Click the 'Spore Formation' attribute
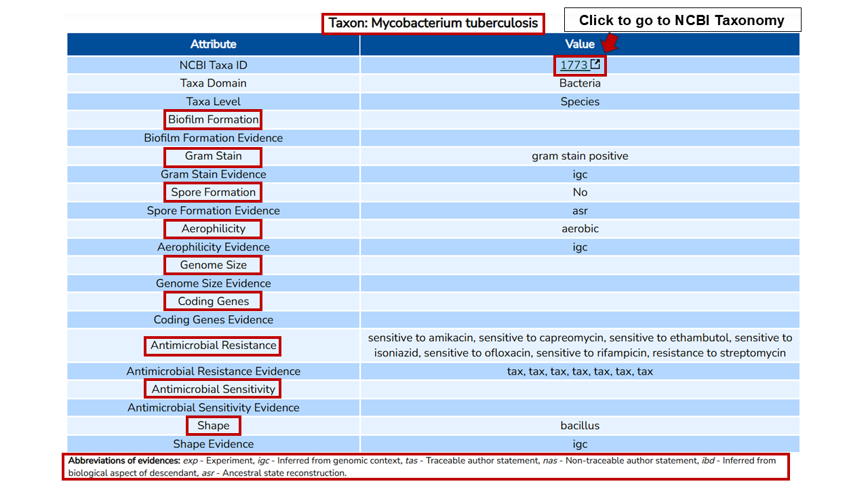Image resolution: width=868 pixels, height=488 pixels. 214,192
